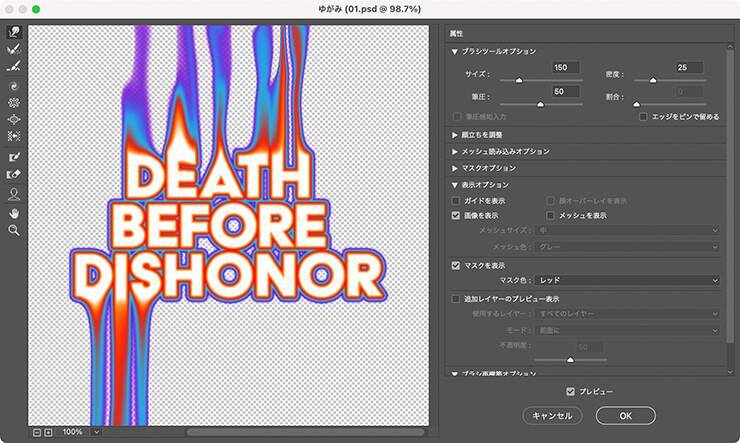Click the サイズ value field 150

[565, 67]
